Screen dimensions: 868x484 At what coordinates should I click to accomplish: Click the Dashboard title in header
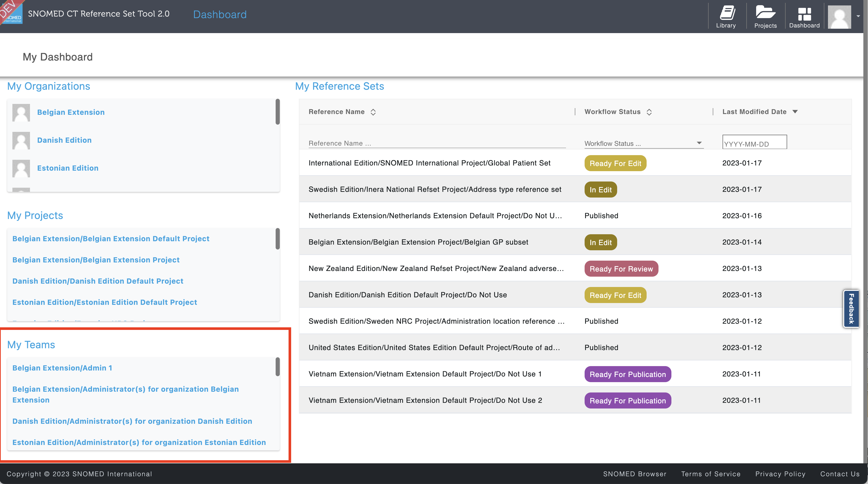[220, 14]
